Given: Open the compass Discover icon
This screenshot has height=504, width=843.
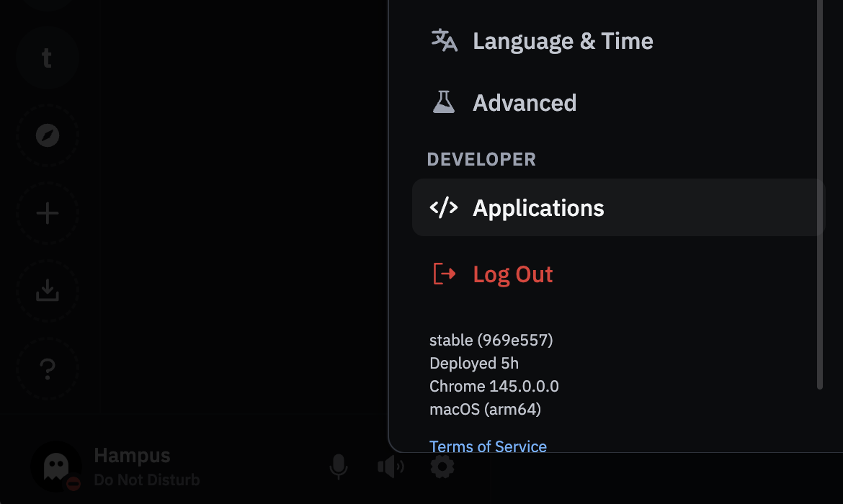Looking at the screenshot, I should pos(48,135).
